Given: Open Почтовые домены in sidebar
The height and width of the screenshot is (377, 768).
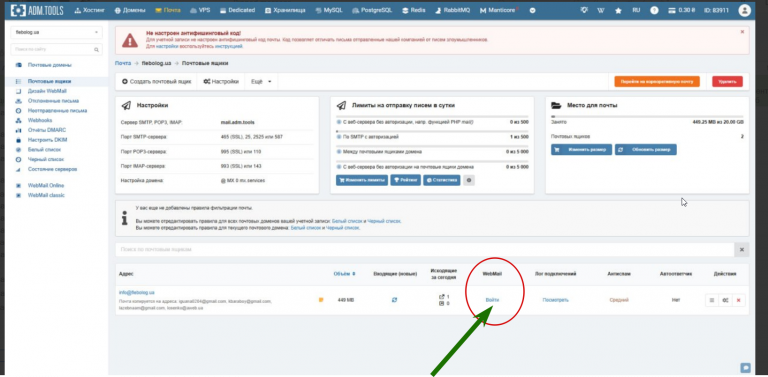Looking at the screenshot, I should click(x=49, y=65).
